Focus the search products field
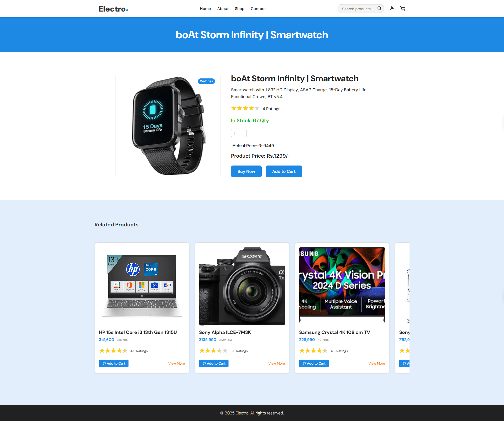 (358, 9)
